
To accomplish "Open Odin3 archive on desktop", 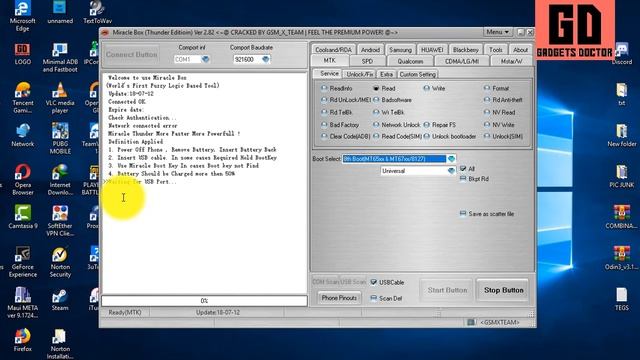I will [622, 258].
